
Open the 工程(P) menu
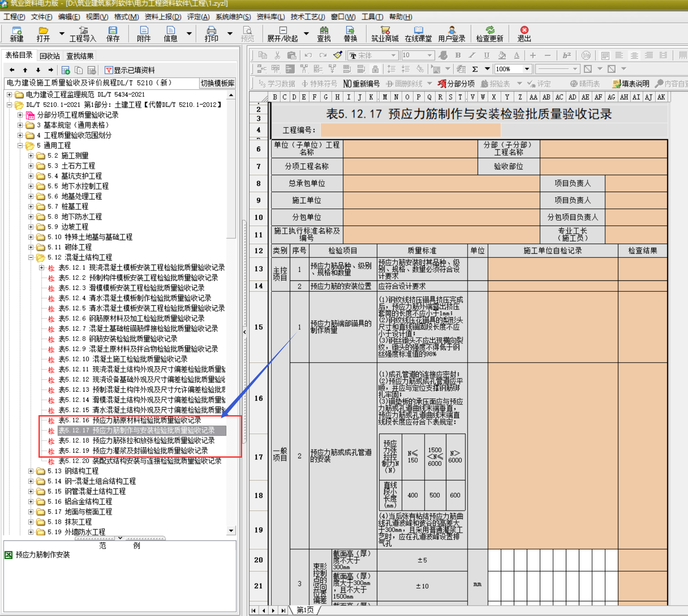pyautogui.click(x=14, y=17)
